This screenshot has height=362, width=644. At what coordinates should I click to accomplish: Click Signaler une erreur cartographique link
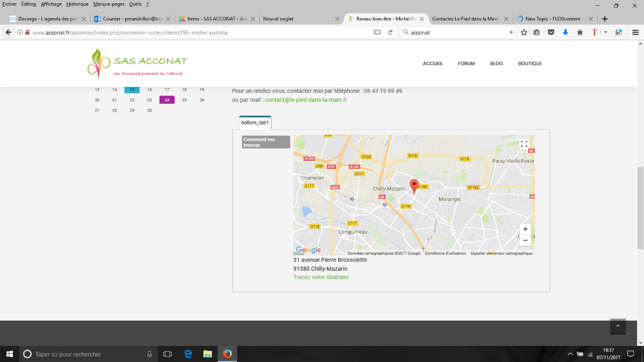(x=501, y=253)
